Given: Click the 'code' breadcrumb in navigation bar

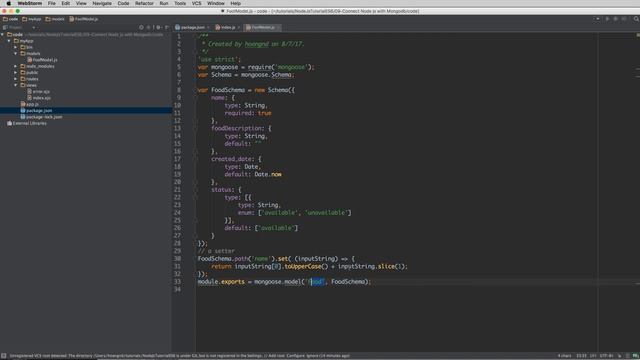Looking at the screenshot, I should pos(11,19).
